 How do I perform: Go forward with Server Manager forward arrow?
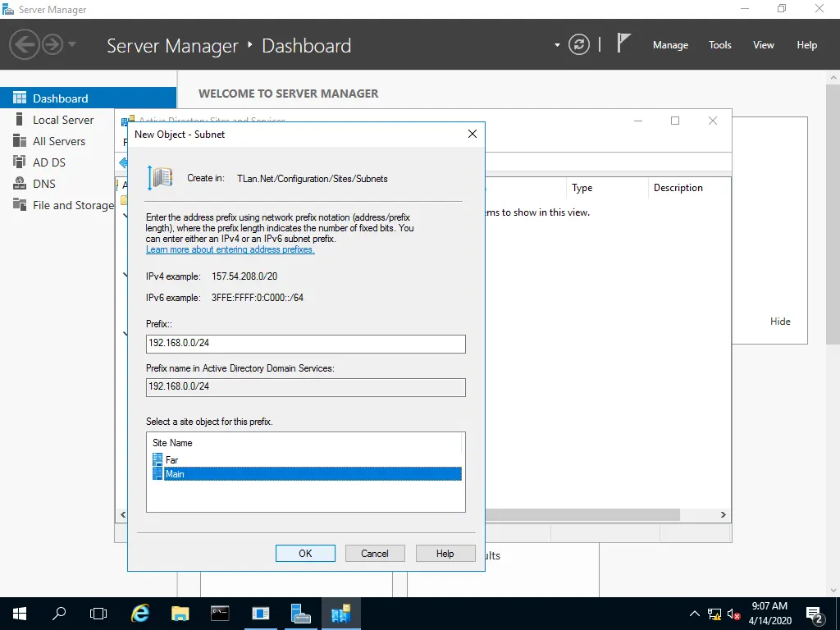click(52, 44)
